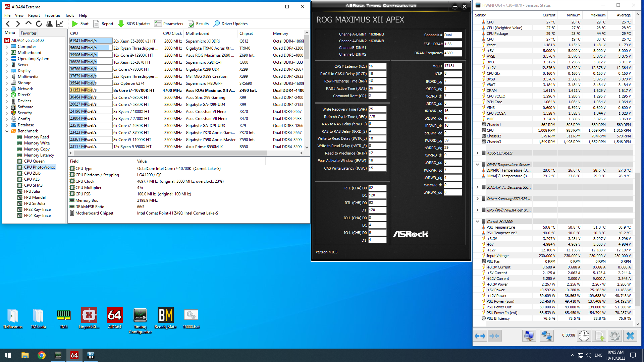Click Driver Updates toolbar button
The image size is (644, 362).
230,24
